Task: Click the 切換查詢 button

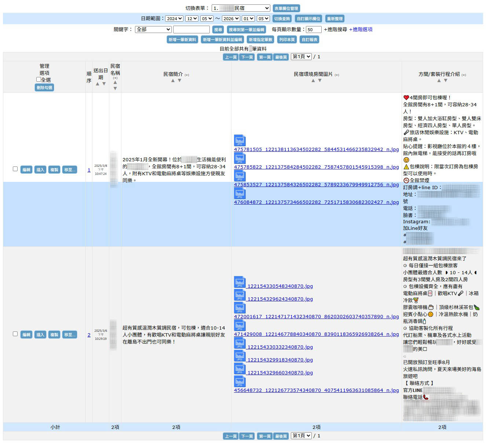Action: 282,19
